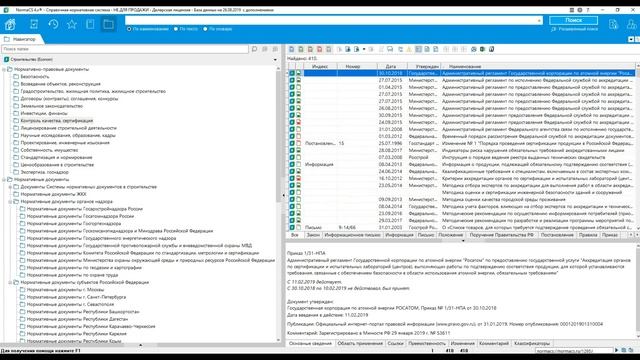Select 'По тексту' search radio button
The image size is (640, 360).
[176, 29]
